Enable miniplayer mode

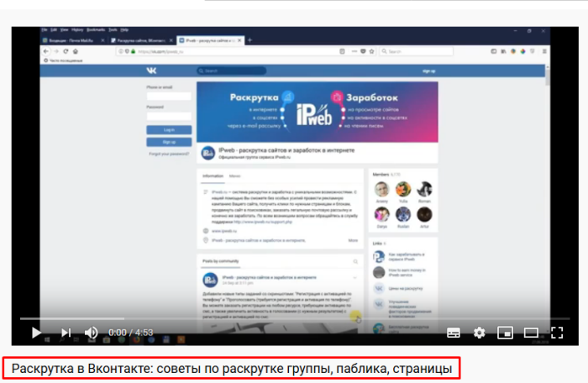coord(505,333)
